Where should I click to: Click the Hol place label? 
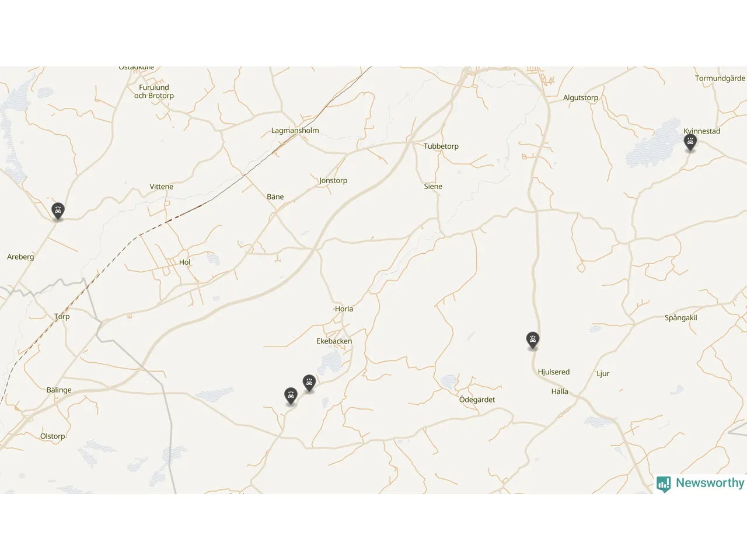(x=185, y=262)
